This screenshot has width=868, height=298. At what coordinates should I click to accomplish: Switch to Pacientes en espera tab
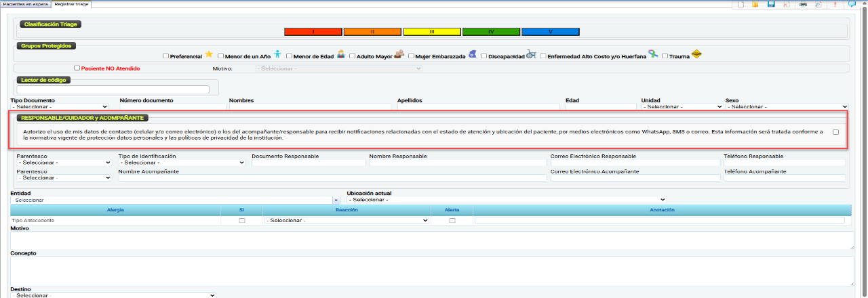point(24,4)
